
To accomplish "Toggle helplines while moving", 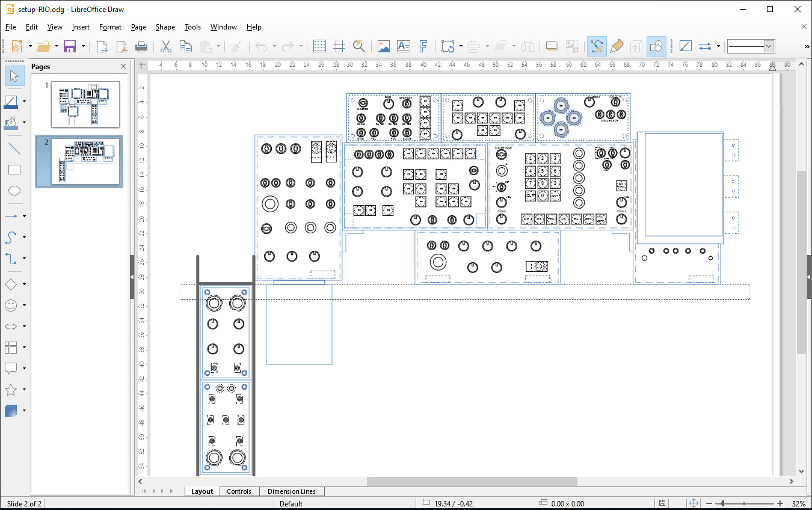I will point(339,46).
